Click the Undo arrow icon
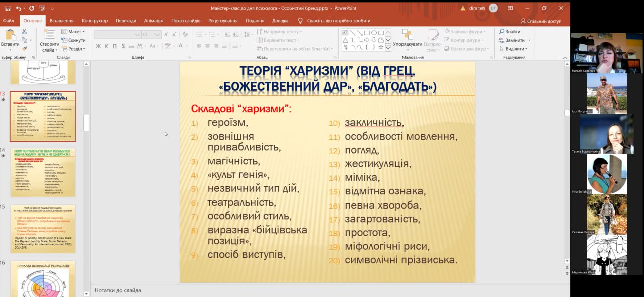 [19, 8]
